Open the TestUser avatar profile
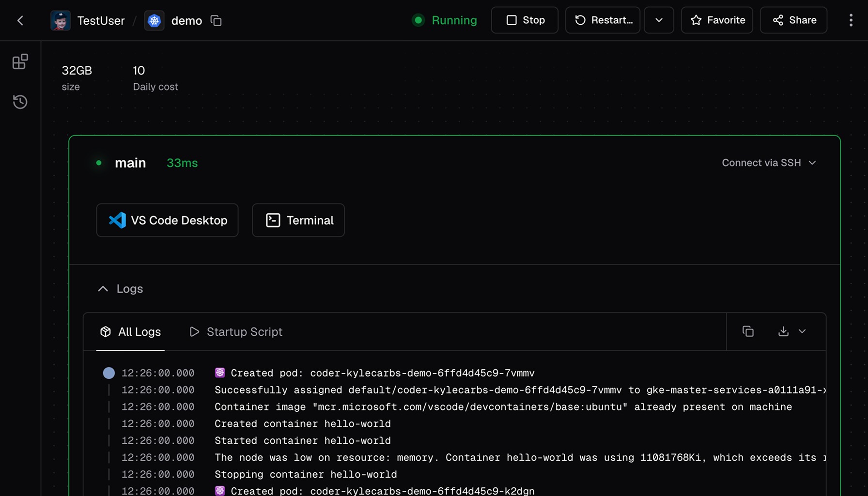Screen dimensions: 868x496 pos(61,20)
